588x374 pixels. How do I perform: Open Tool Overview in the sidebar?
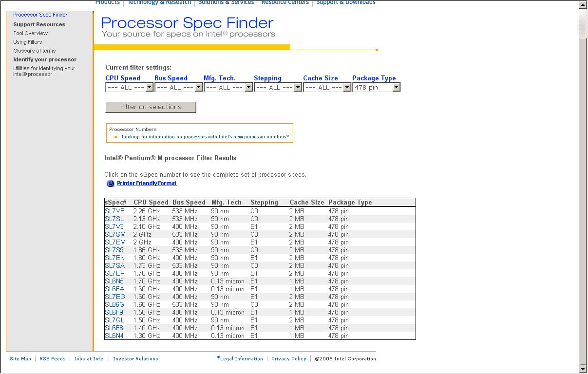31,34
